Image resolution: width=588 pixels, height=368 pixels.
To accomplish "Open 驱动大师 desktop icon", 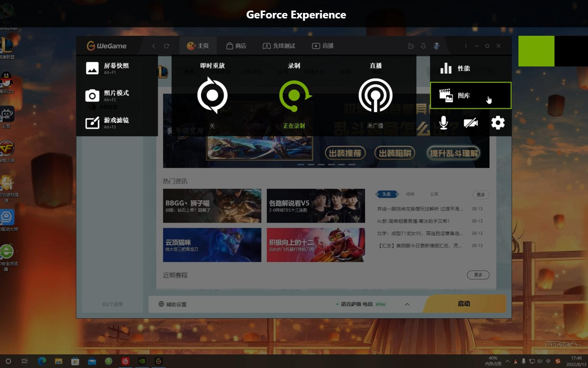I will point(8,220).
